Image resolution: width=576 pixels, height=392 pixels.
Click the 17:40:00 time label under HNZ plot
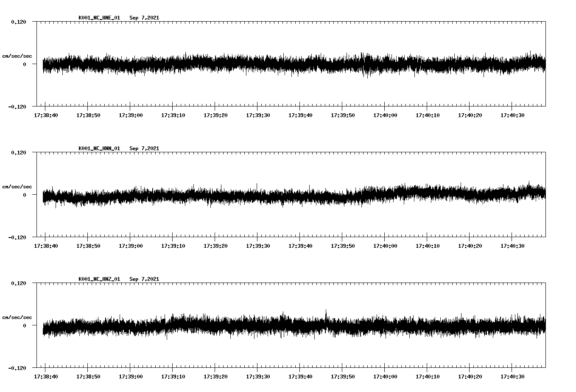coord(385,377)
